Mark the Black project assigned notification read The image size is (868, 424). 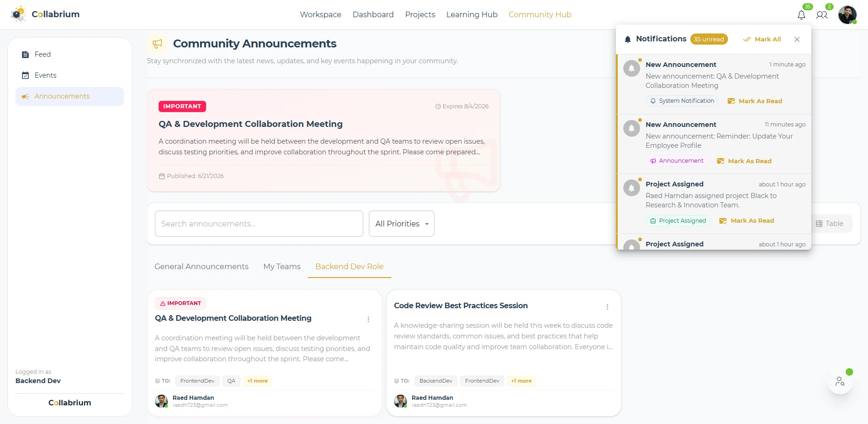pyautogui.click(x=747, y=221)
